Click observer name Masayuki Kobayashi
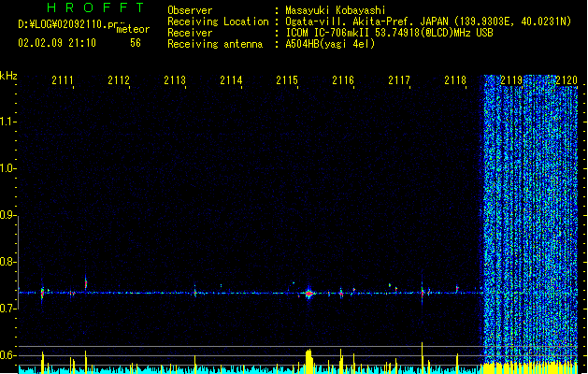The image size is (588, 374). pyautogui.click(x=336, y=10)
